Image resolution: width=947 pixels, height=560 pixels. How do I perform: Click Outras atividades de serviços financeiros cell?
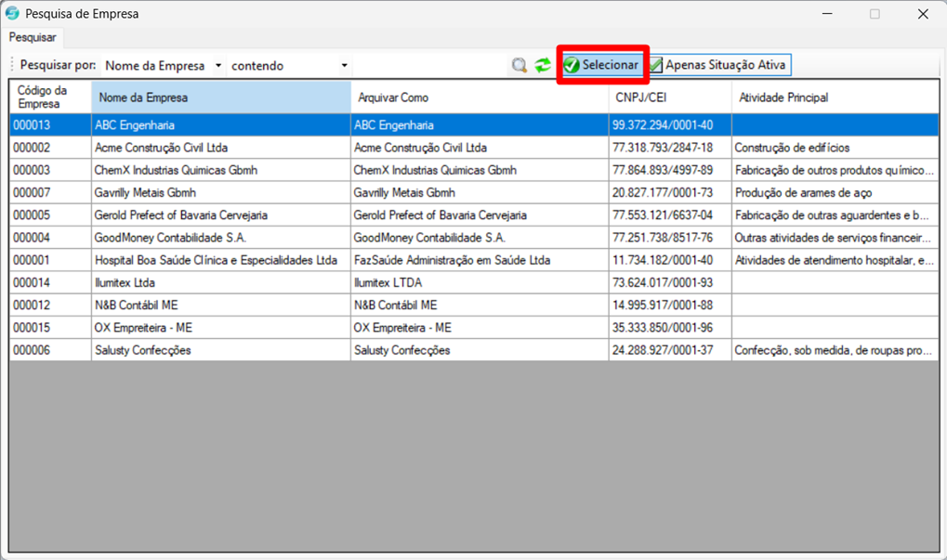[x=835, y=238]
